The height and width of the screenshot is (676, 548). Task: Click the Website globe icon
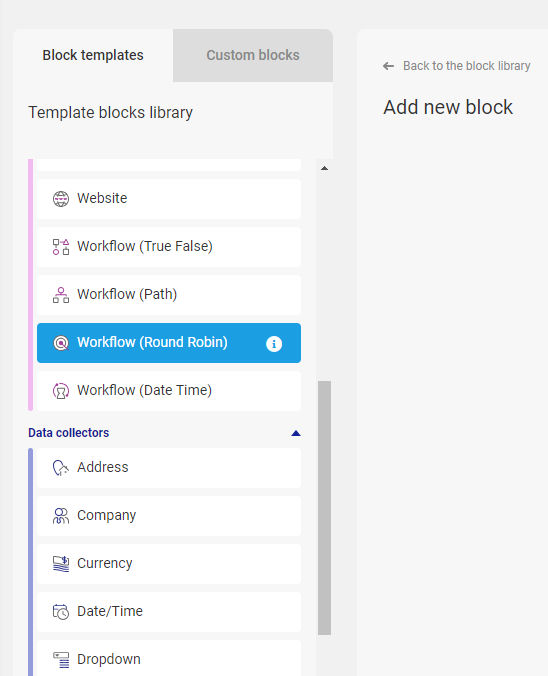point(61,199)
